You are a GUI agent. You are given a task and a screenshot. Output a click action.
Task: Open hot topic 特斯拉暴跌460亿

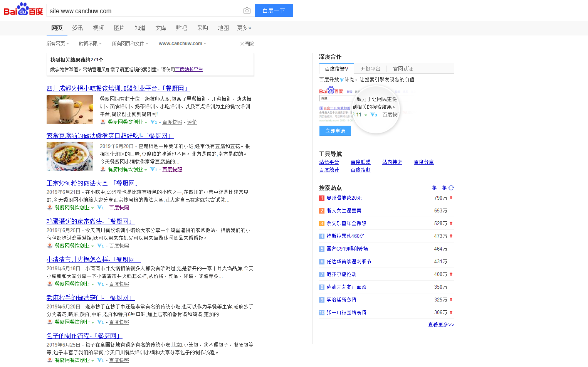(x=346, y=236)
